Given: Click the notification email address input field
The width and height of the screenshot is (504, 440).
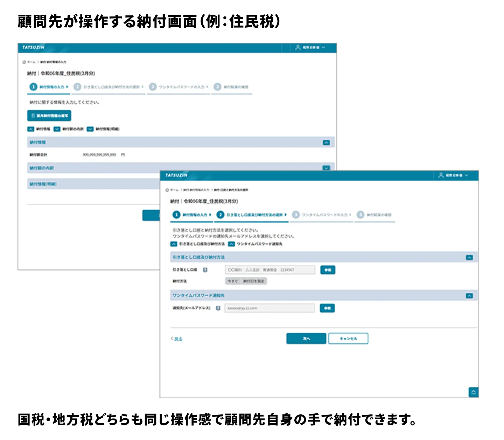Looking at the screenshot, I should coord(269,308).
